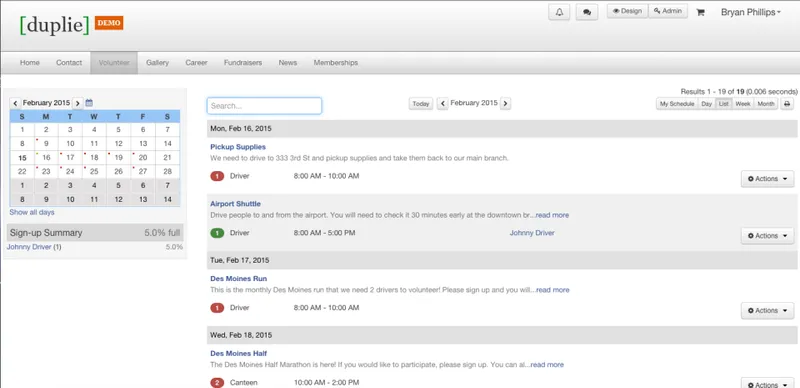Open the Memberships page
This screenshot has width=800, height=388.
pos(336,62)
